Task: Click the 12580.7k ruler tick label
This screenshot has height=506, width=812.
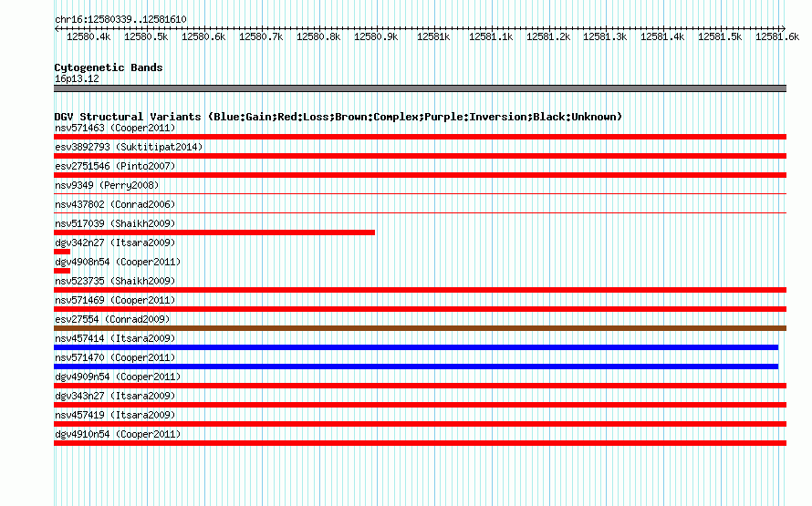Action: coord(261,37)
